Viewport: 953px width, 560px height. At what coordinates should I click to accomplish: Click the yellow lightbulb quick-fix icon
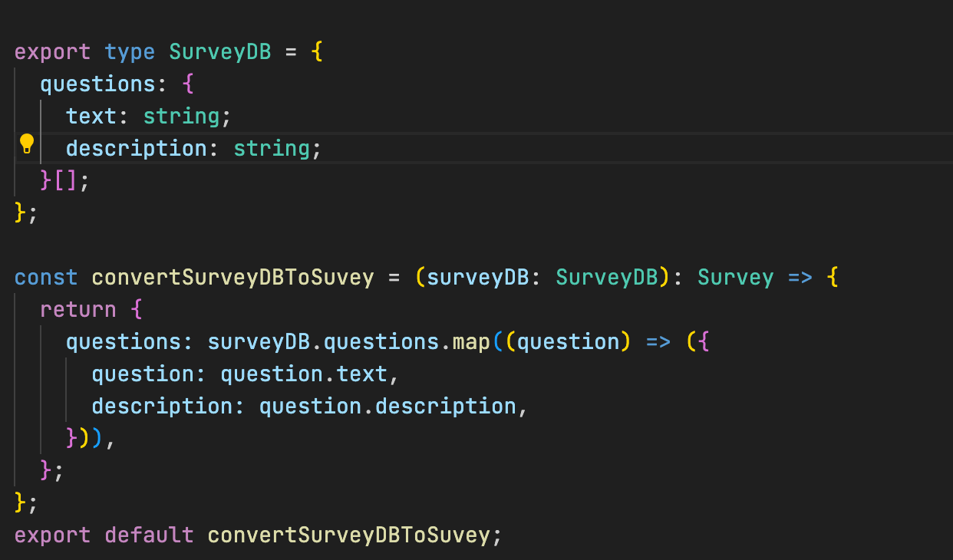27,143
